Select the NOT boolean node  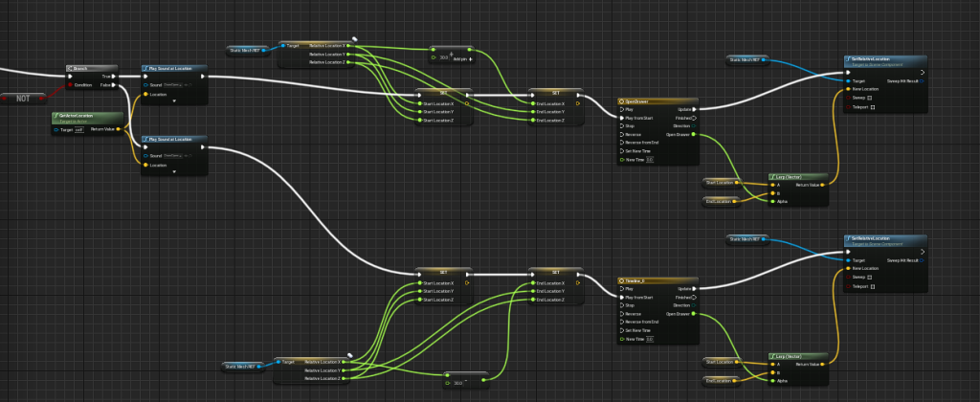(19, 98)
